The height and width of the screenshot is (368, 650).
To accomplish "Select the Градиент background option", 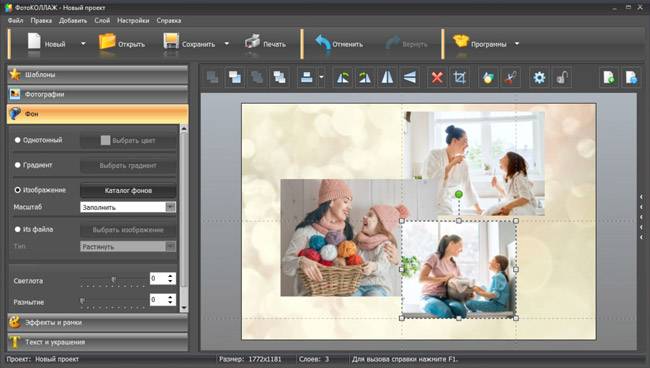I will click(x=17, y=165).
